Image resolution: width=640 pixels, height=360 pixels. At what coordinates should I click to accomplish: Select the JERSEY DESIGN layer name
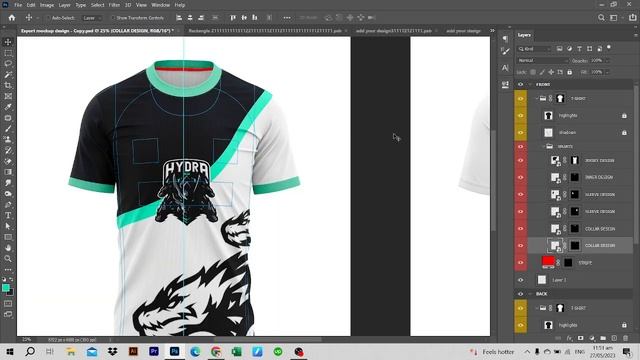[x=600, y=161]
